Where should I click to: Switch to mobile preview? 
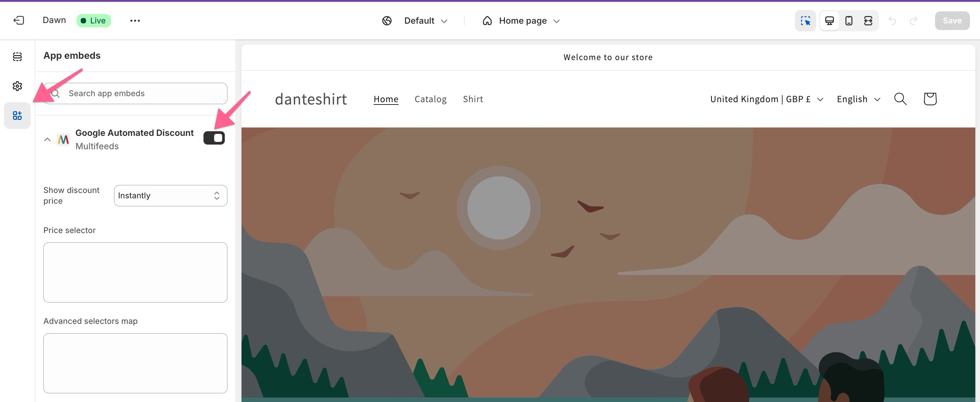(849, 21)
